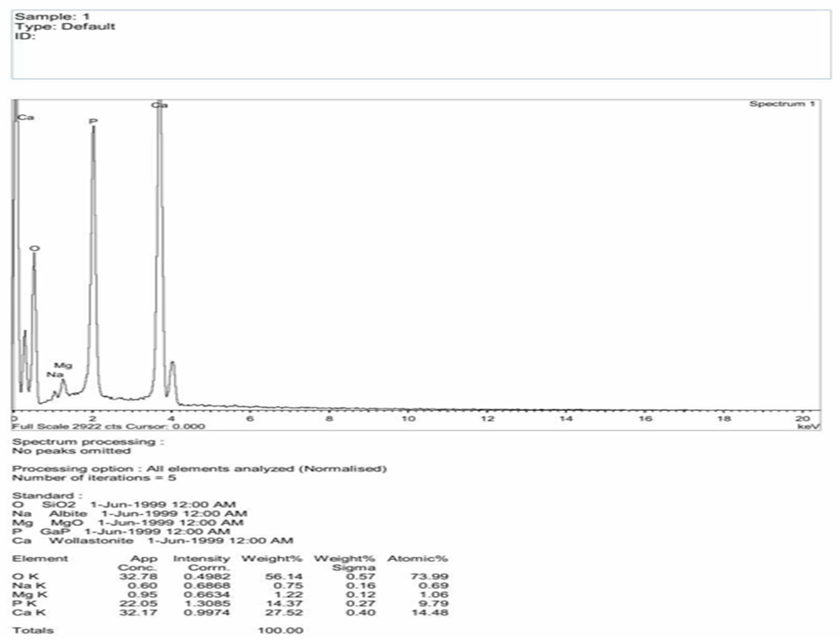Click the 'Type: Default' text
The width and height of the screenshot is (840, 644).
65,26
